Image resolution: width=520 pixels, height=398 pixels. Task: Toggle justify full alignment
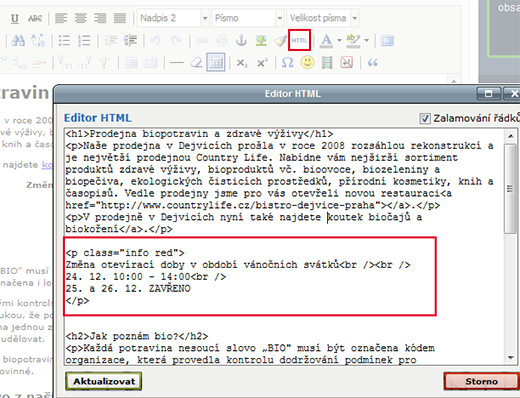[120, 18]
